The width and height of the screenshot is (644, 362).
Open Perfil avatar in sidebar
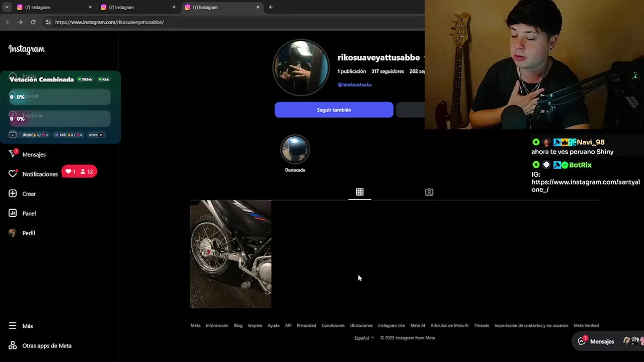[13, 233]
